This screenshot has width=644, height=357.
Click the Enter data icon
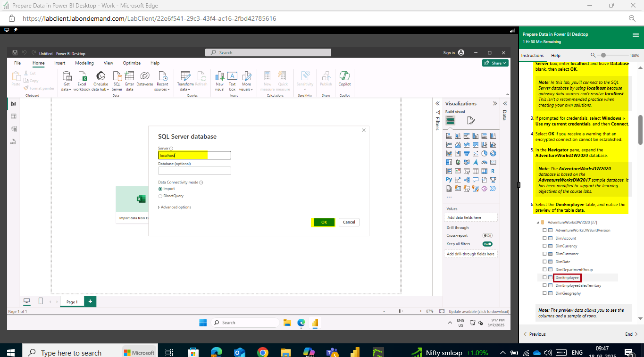click(129, 76)
